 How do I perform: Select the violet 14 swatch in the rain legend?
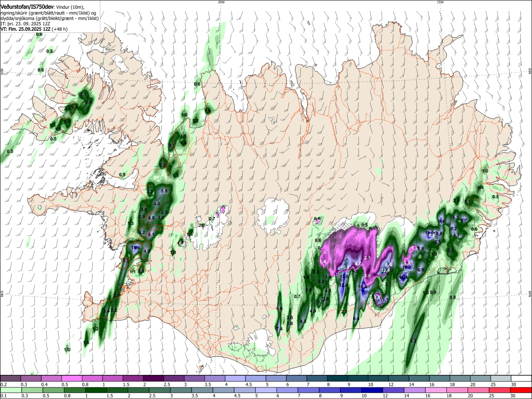(414, 390)
